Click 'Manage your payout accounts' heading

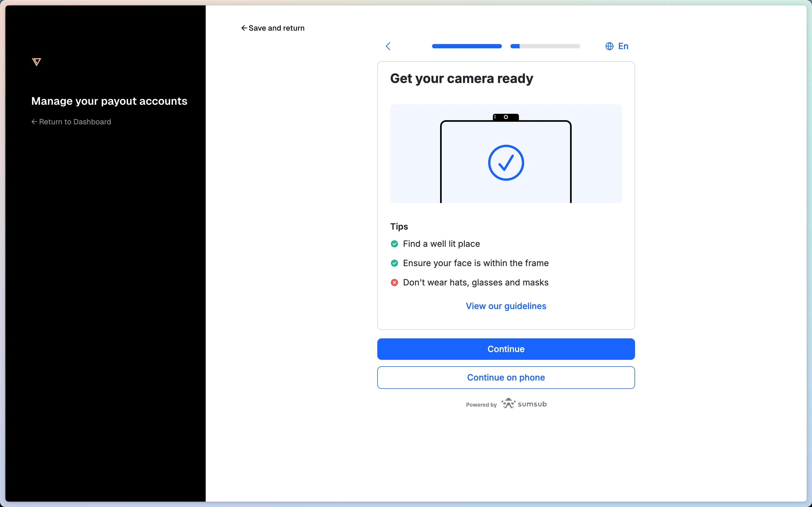click(x=109, y=101)
